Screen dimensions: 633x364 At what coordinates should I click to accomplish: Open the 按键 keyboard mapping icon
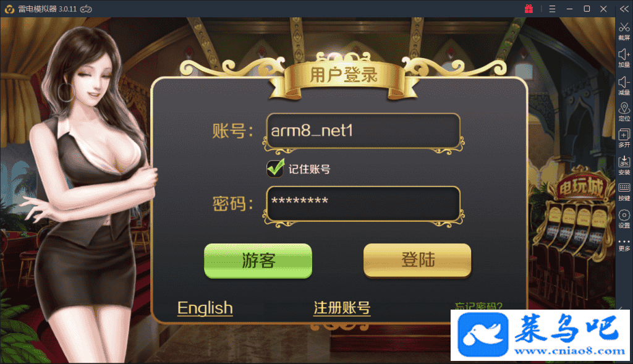click(624, 188)
